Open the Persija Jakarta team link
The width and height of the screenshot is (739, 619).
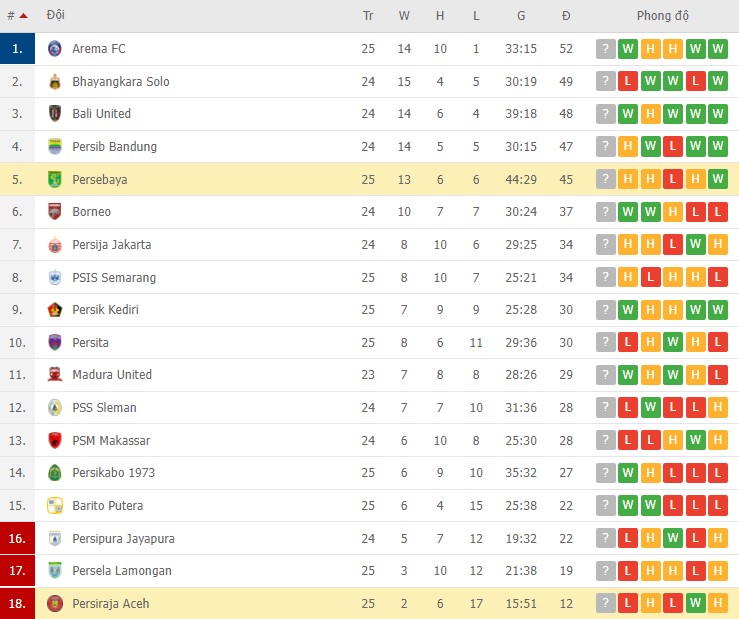point(112,245)
